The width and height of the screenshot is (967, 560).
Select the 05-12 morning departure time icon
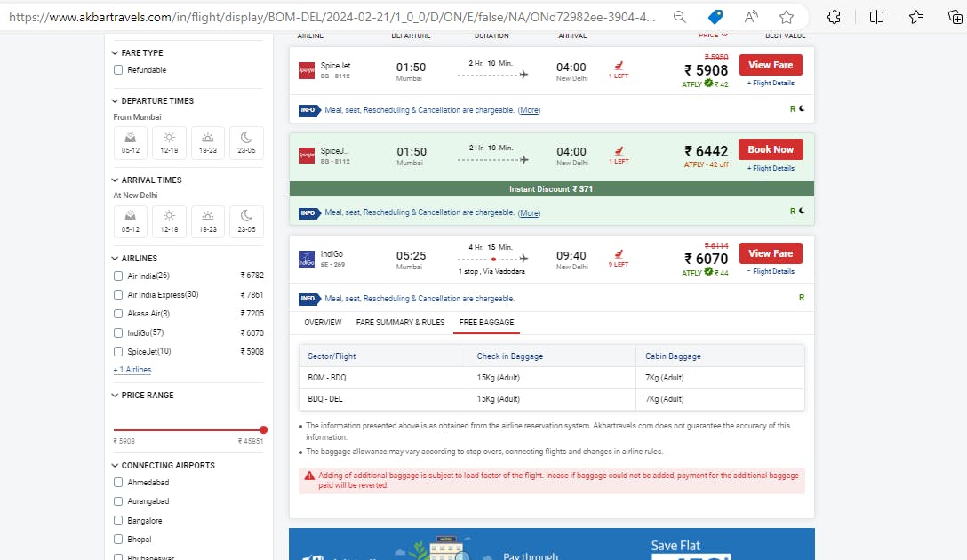(x=130, y=142)
